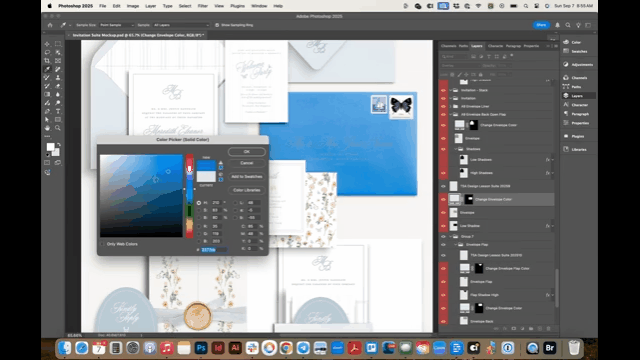Click OK in Color Picker dialog
The image size is (640, 360).
247,151
